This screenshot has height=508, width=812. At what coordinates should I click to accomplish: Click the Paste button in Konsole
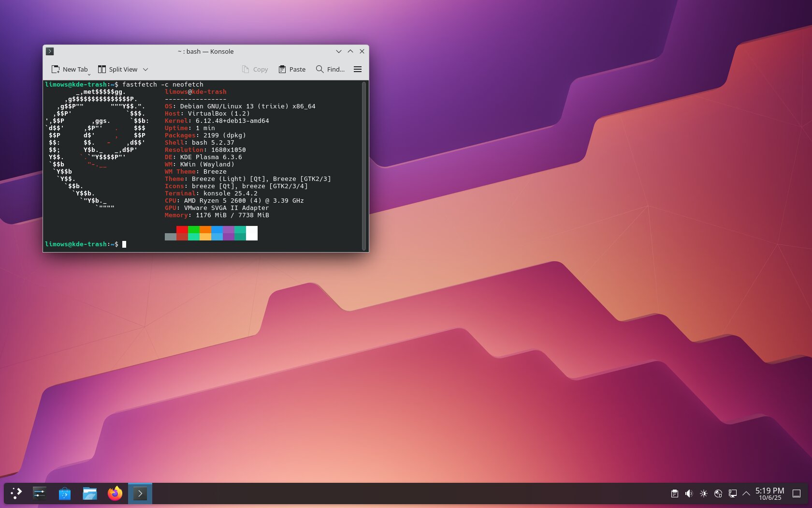tap(292, 70)
